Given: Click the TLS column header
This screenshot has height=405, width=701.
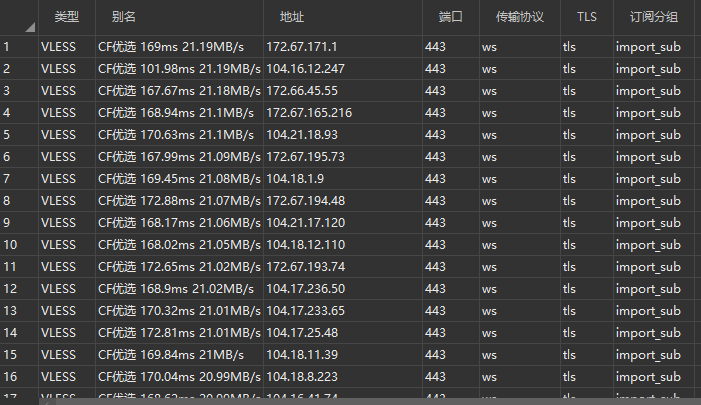Looking at the screenshot, I should point(586,17).
